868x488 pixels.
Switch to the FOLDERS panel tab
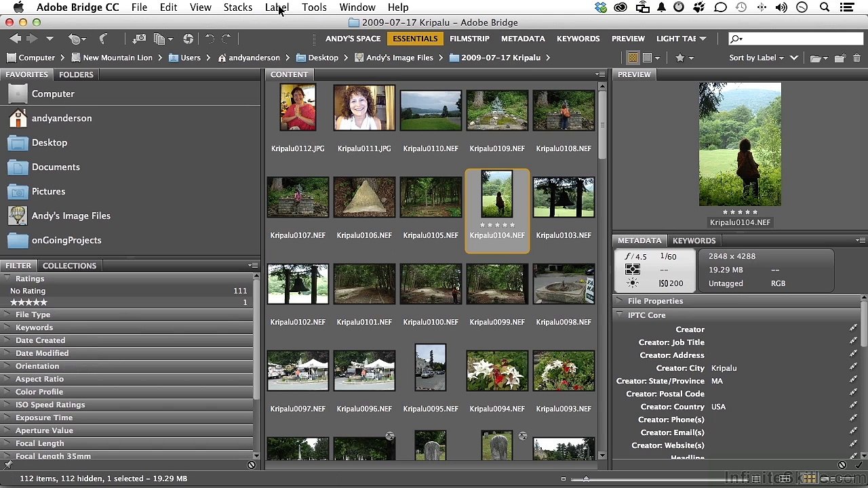(x=76, y=75)
